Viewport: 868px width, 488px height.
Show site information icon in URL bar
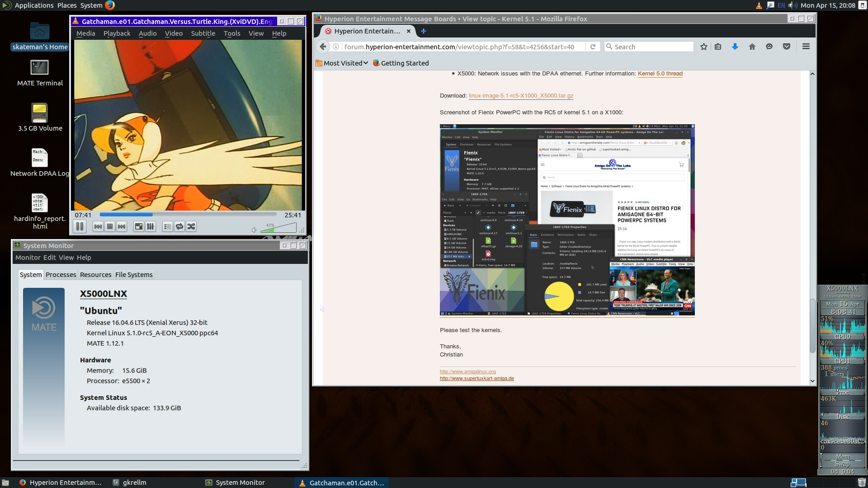[336, 47]
